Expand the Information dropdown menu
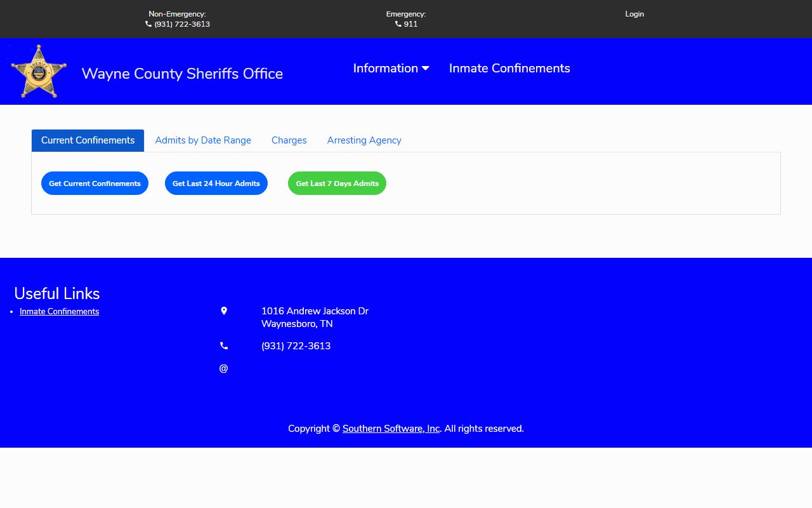The width and height of the screenshot is (812, 508). (391, 68)
